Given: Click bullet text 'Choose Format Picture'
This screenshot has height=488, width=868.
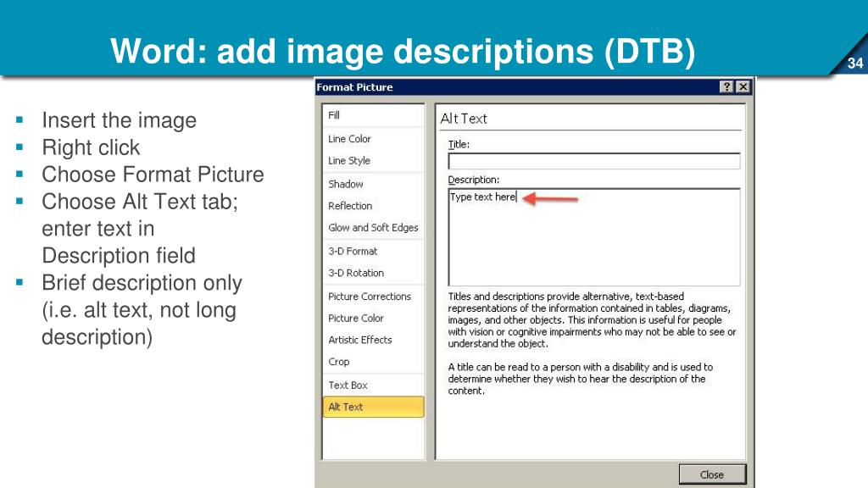Looking at the screenshot, I should pos(153,175).
